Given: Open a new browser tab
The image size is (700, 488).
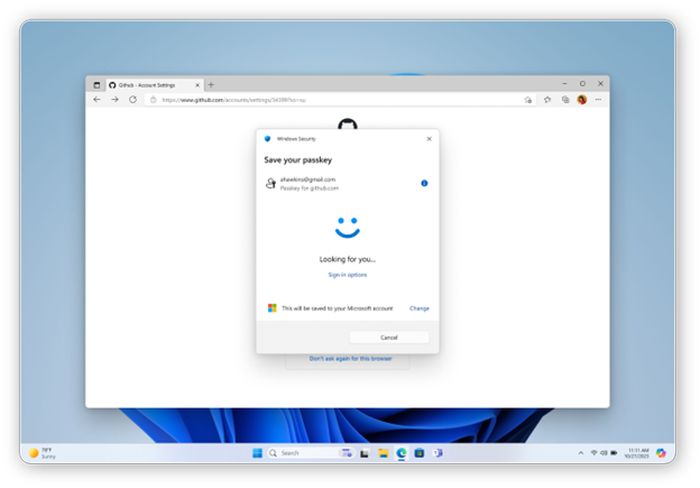Looking at the screenshot, I should (211, 84).
